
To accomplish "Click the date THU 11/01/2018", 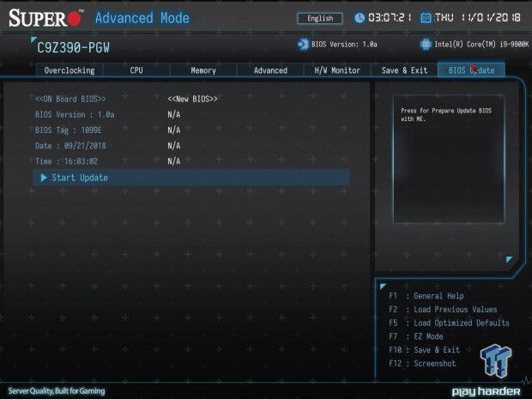I will [x=477, y=18].
